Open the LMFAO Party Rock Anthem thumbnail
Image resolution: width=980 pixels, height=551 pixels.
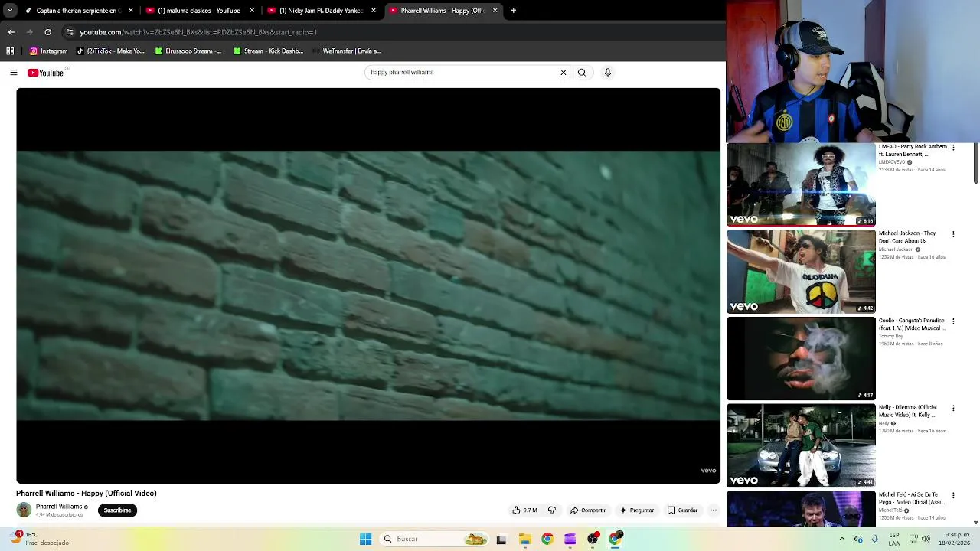(801, 184)
